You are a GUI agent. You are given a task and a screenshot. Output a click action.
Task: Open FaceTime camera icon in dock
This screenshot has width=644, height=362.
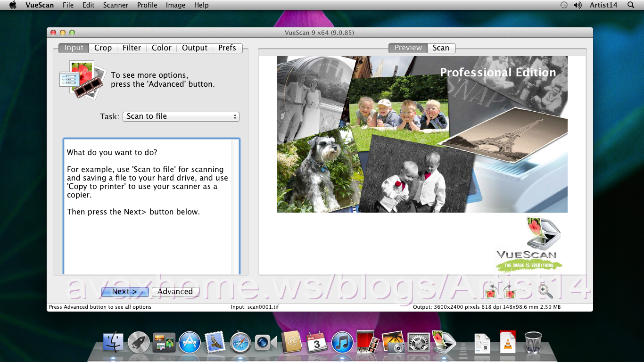coord(266,343)
